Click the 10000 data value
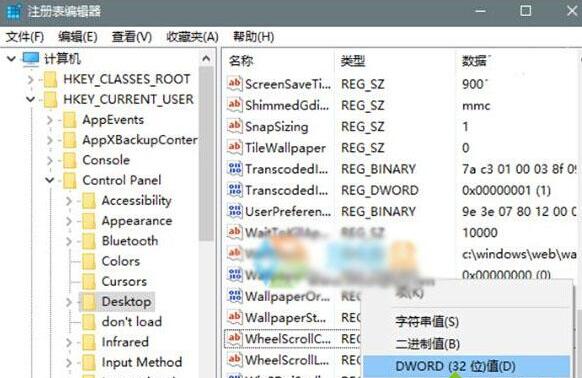Screen dimensions: 582x378 tap(480, 233)
